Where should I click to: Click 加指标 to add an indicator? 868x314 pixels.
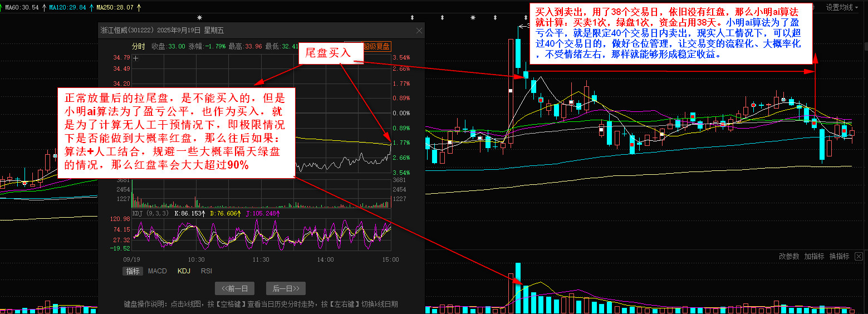814,256
